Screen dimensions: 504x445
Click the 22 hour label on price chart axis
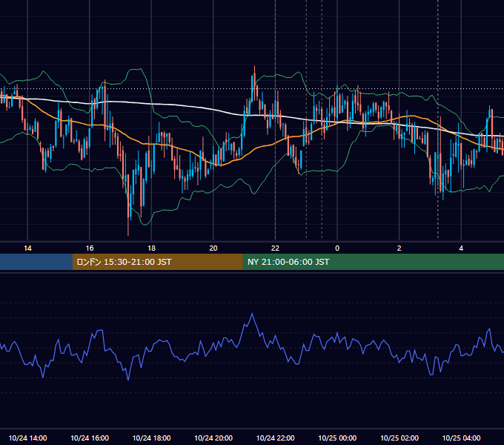[x=275, y=248]
